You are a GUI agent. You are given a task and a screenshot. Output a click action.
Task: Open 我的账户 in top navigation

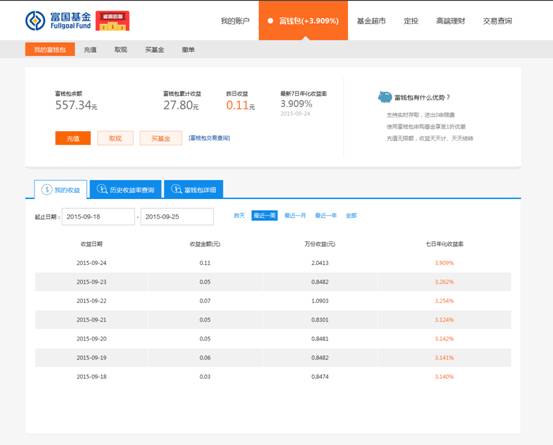point(235,21)
